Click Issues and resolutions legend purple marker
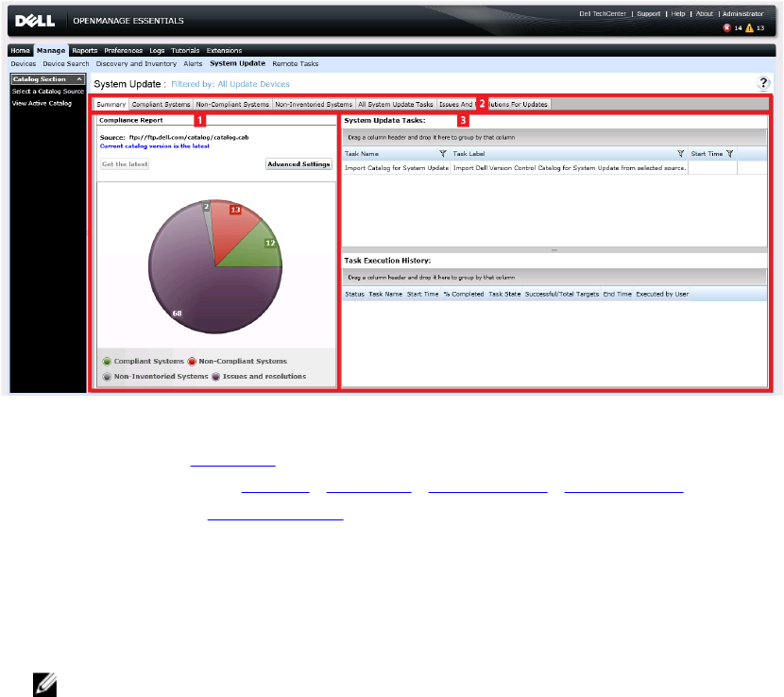This screenshot has width=784, height=697. click(215, 377)
